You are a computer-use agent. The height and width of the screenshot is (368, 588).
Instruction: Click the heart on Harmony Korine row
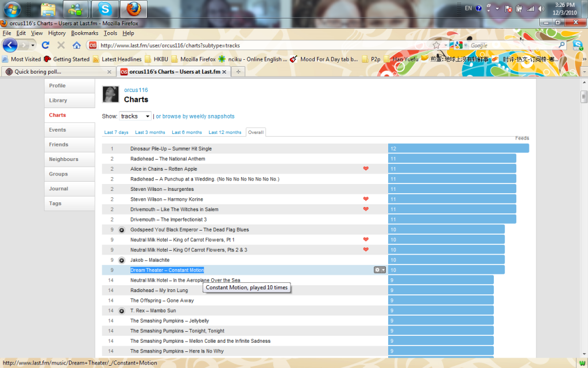[x=366, y=199]
